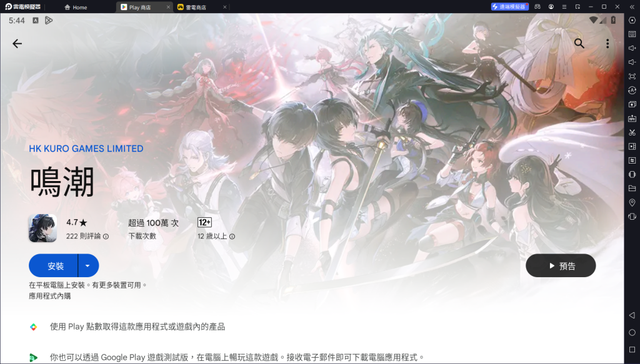Click the 安裝 install button
640x364 pixels.
click(x=54, y=266)
